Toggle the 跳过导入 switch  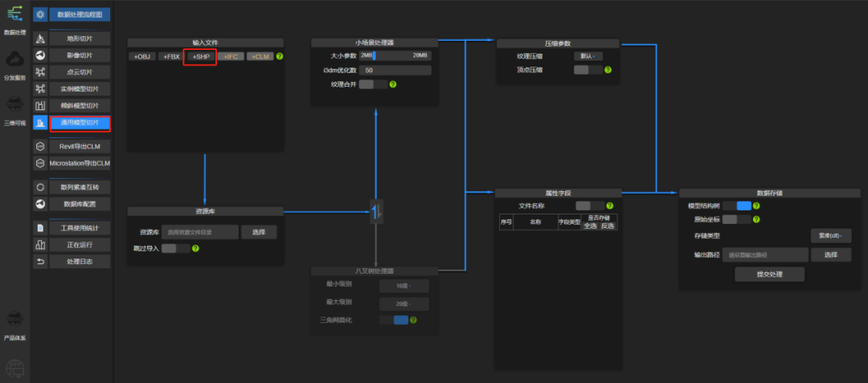point(176,249)
